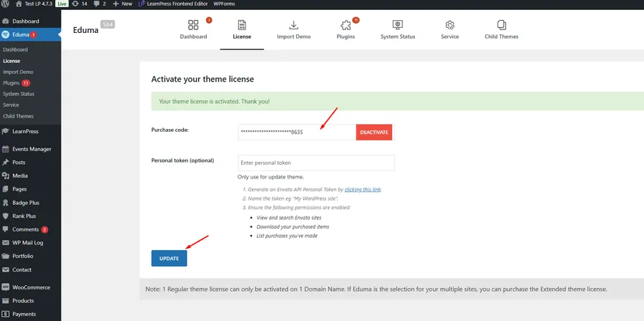This screenshot has height=321, width=644.
Task: Click the Rank Plus shield icon
Action: click(x=5, y=216)
